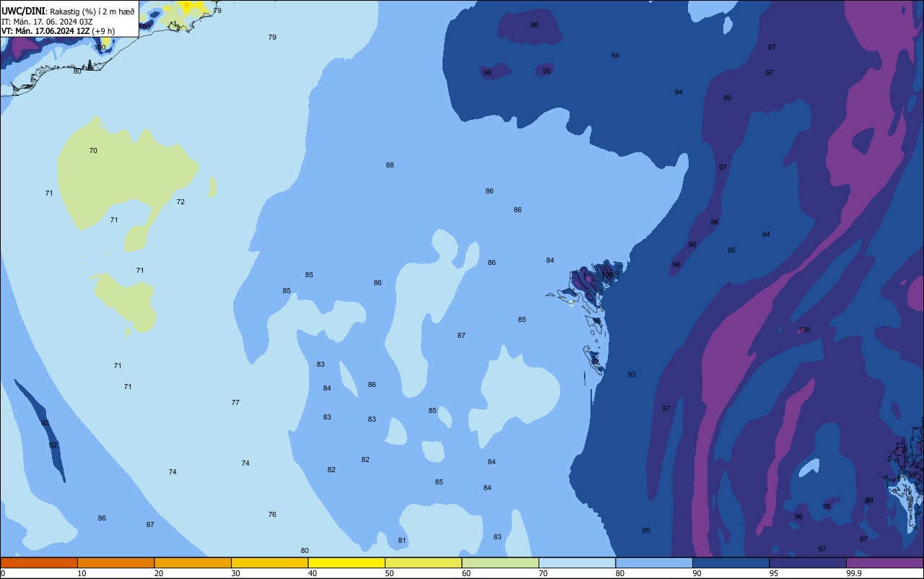Image resolution: width=924 pixels, height=579 pixels.
Task: Click the humidity value '81' on the map
Action: 402,540
